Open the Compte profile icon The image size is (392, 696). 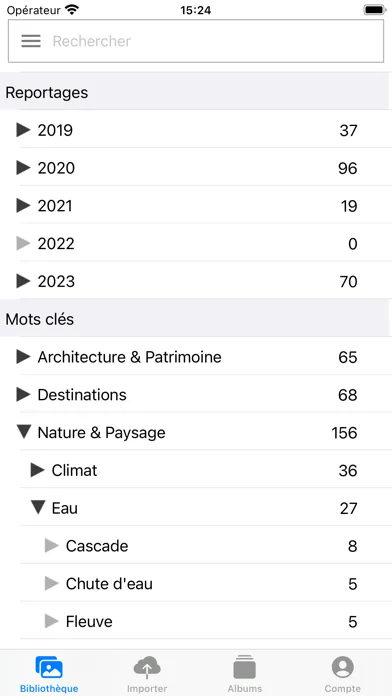click(343, 668)
